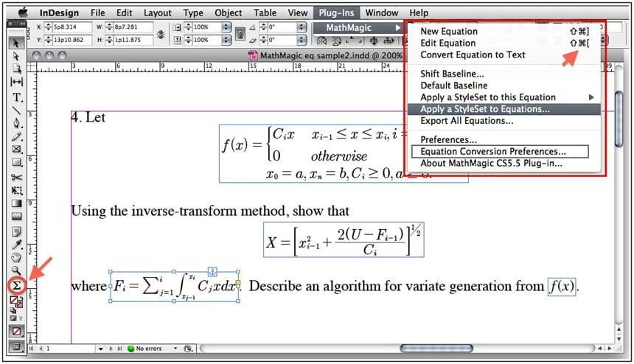Select the Line tool

tap(16, 110)
